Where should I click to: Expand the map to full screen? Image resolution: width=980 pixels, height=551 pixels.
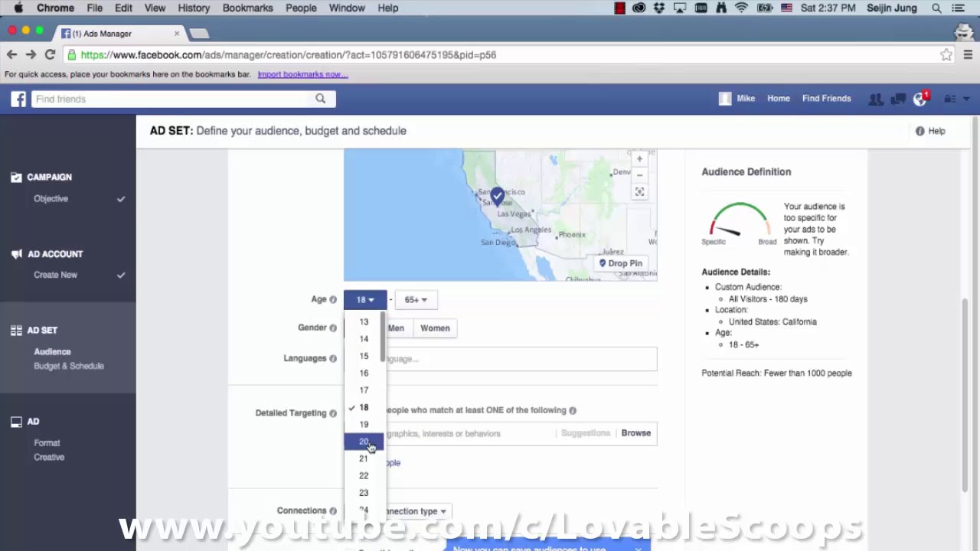(x=639, y=192)
